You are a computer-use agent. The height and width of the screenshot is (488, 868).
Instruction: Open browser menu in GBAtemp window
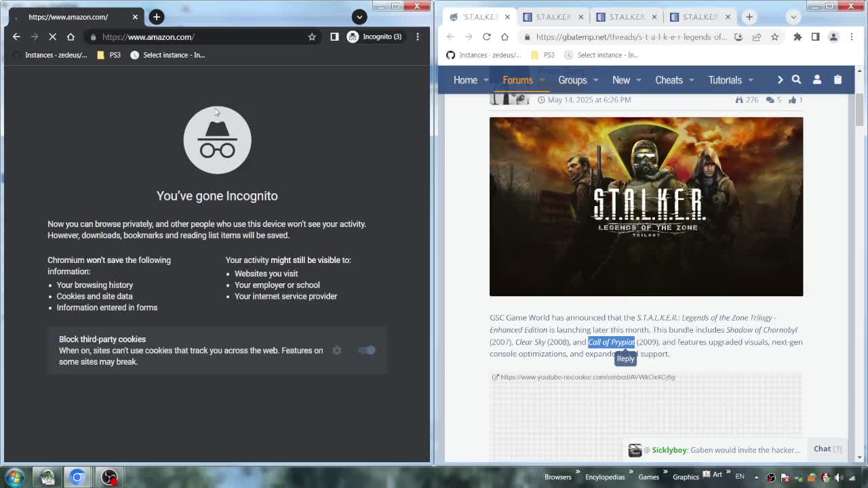click(852, 37)
